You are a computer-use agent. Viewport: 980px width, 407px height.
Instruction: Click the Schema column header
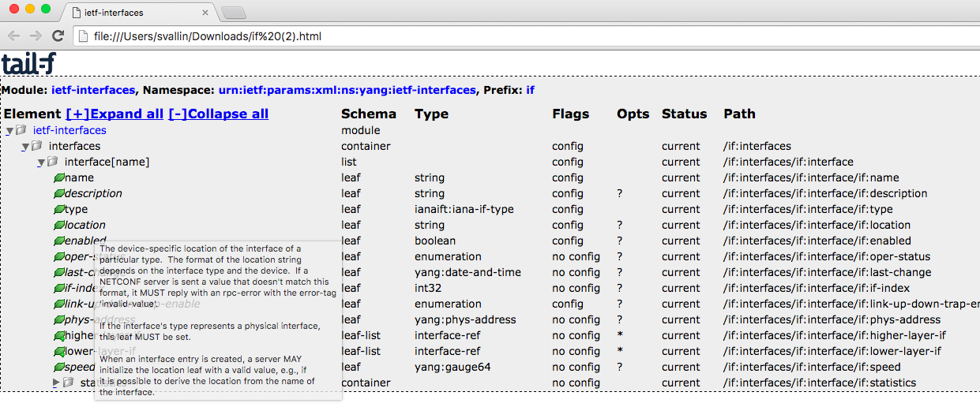(369, 114)
